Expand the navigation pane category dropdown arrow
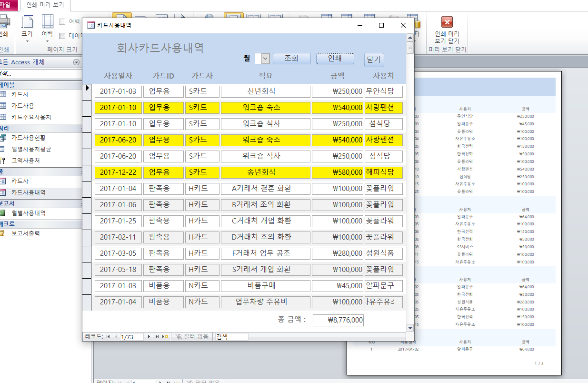This screenshot has width=588, height=383. click(76, 62)
